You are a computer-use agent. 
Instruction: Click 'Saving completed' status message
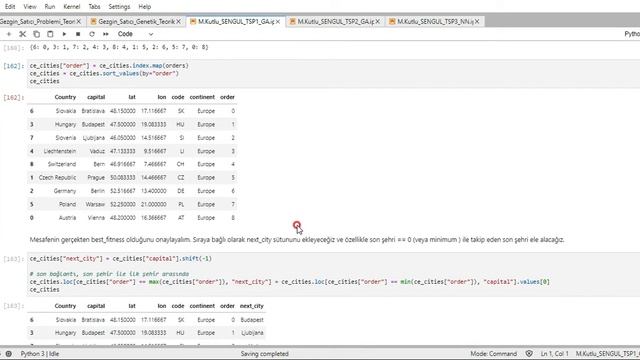pos(264,354)
